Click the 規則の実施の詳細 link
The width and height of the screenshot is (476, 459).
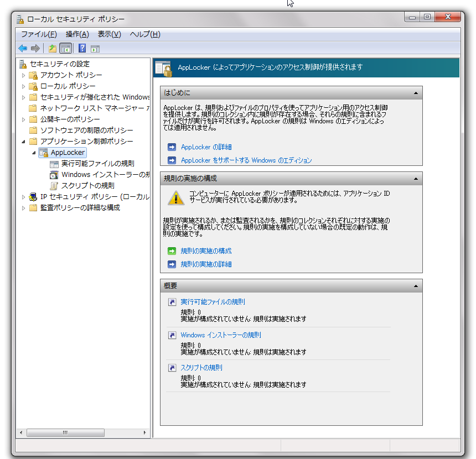point(206,264)
